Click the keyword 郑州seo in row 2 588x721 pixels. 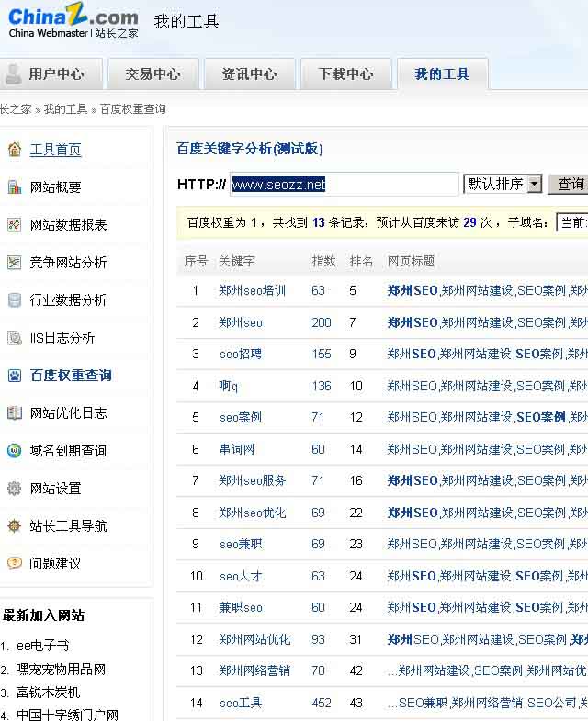pos(241,322)
